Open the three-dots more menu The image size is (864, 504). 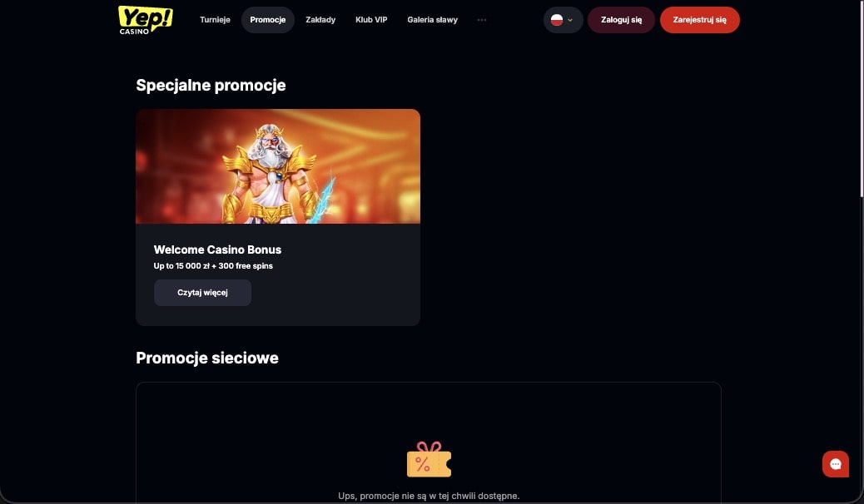(482, 20)
